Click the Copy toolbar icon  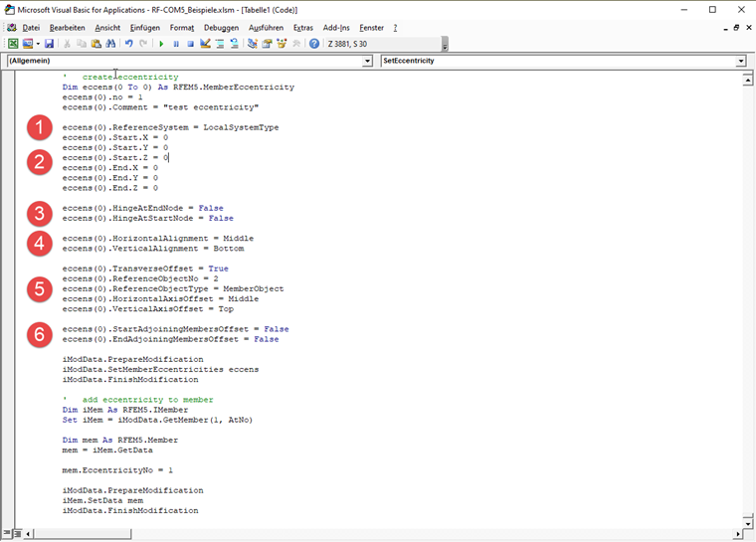pyautogui.click(x=82, y=44)
